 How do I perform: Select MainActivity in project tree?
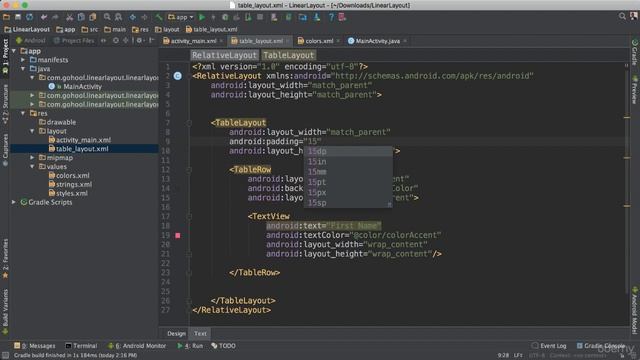[82, 87]
